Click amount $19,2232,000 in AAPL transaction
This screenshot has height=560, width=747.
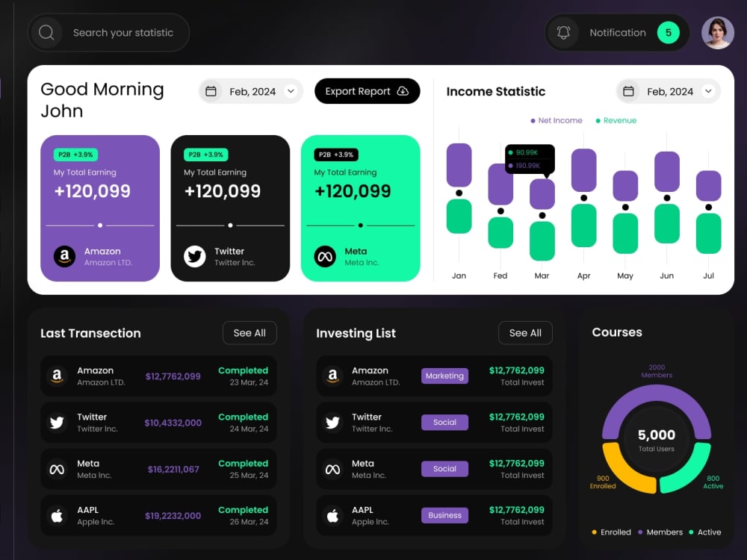pos(173,516)
